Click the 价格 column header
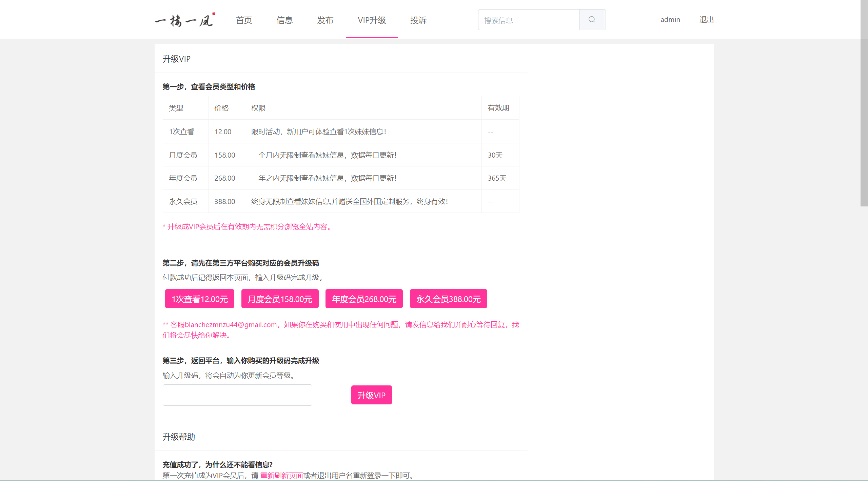Screen dimensions: 868x481 click(x=226, y=108)
